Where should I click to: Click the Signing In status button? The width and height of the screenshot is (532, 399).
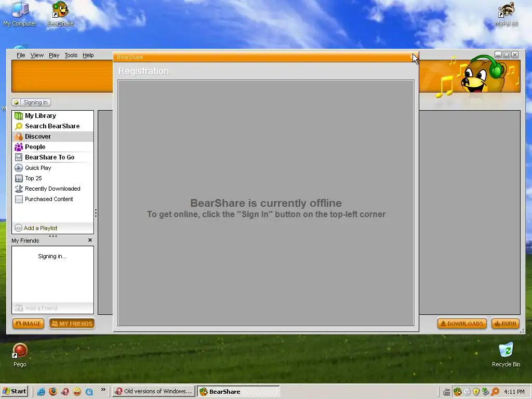[x=31, y=102]
